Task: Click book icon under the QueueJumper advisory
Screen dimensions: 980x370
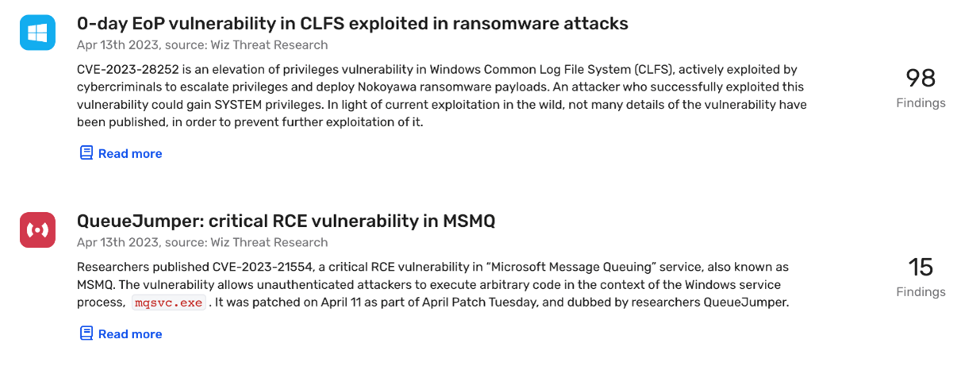Action: tap(86, 333)
